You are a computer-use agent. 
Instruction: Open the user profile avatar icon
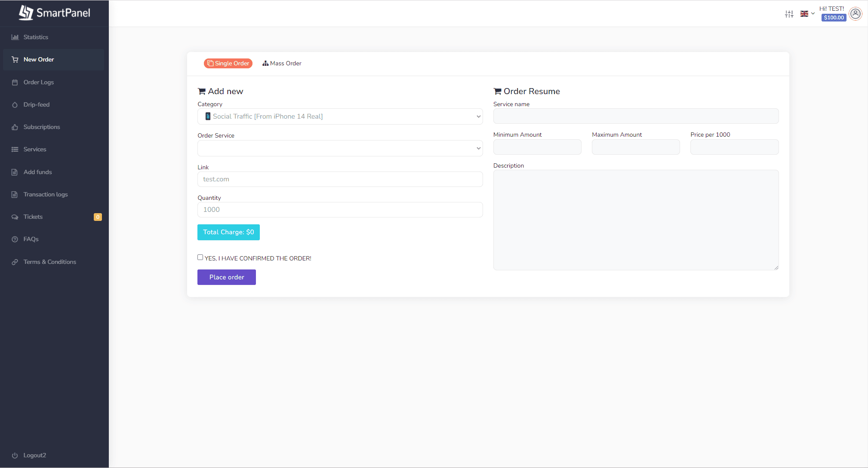pyautogui.click(x=856, y=14)
